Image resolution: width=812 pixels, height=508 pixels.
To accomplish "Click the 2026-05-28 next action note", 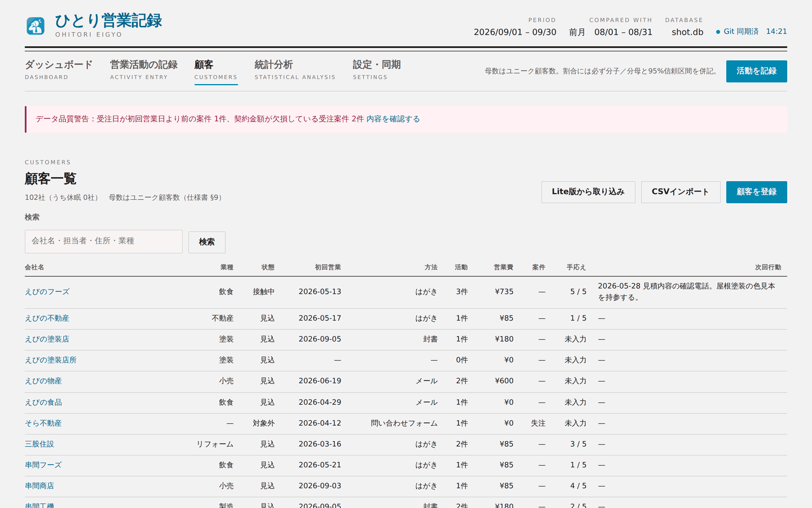I will pos(686,292).
